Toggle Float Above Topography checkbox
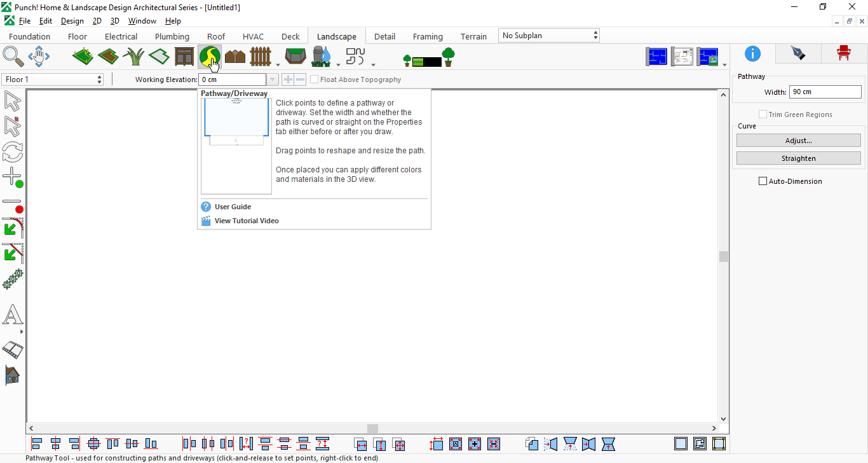This screenshot has height=463, width=868. coord(315,79)
